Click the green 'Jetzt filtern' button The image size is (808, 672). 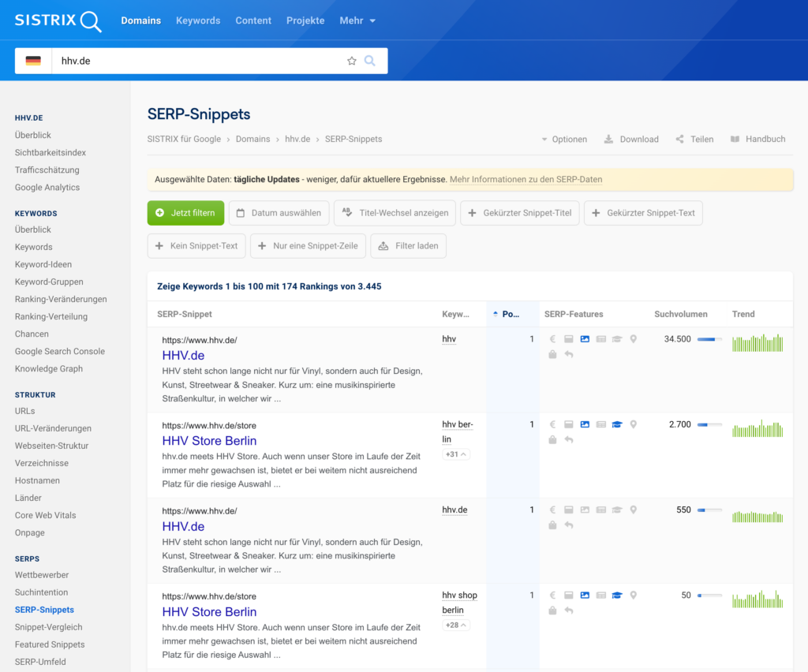tap(185, 213)
